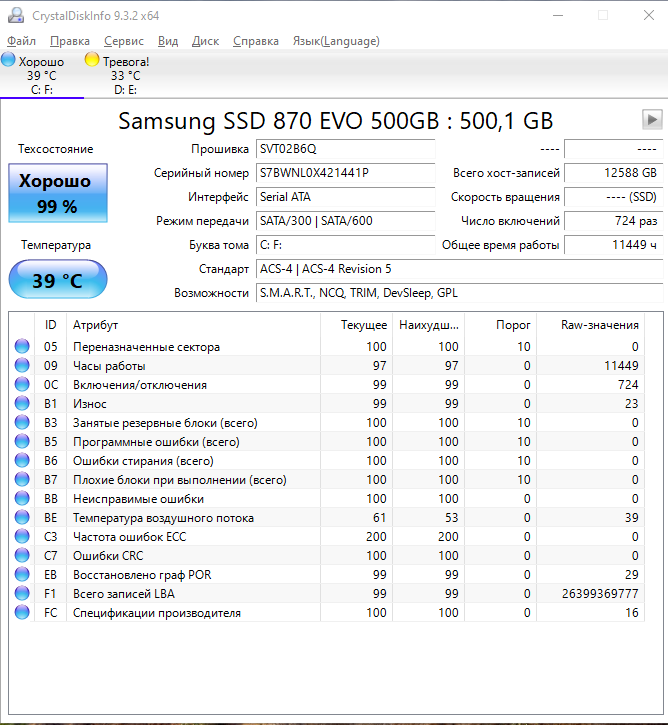Click the ID column header
The width and height of the screenshot is (668, 725).
tap(50, 325)
